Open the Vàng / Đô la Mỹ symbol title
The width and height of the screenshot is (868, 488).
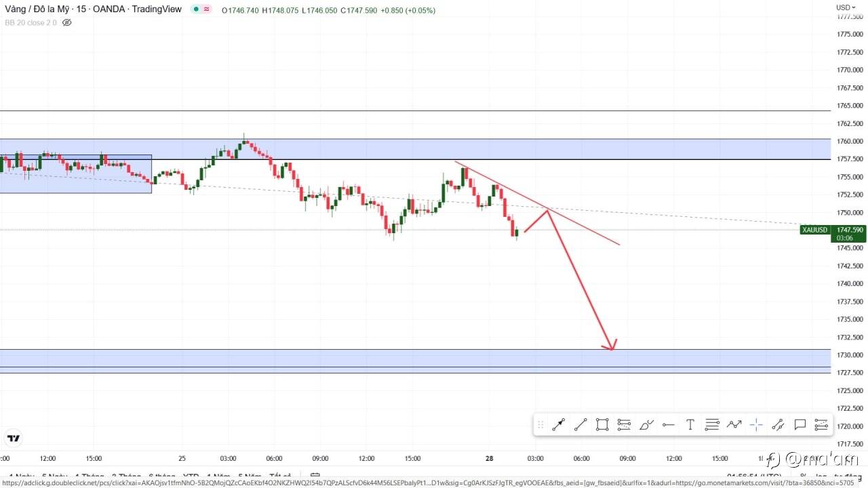click(93, 9)
